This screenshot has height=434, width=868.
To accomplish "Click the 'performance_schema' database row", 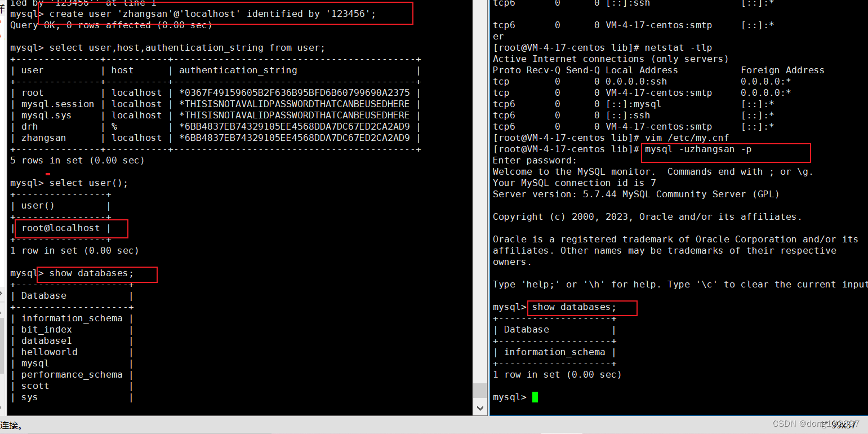I will tap(72, 375).
